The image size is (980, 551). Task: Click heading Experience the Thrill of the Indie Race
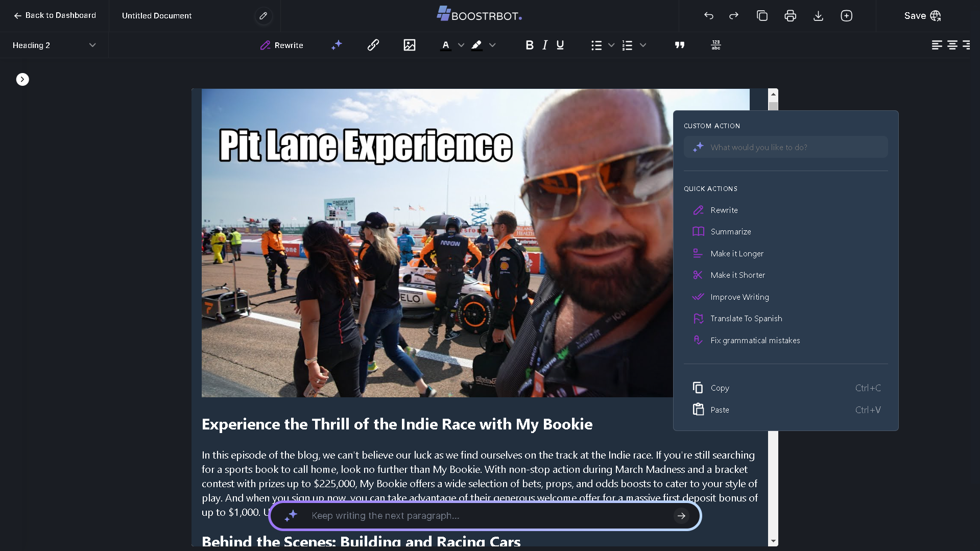click(x=397, y=424)
